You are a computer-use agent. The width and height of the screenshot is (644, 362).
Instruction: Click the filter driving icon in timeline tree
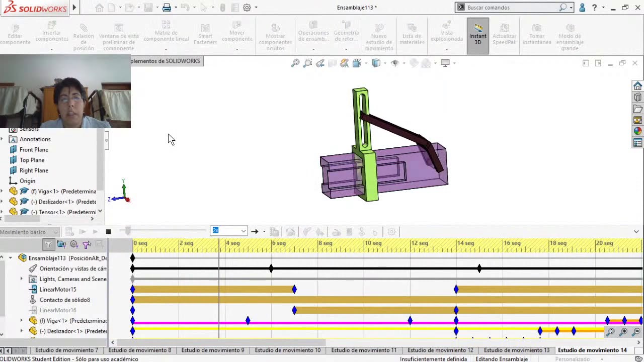pyautogui.click(x=74, y=244)
